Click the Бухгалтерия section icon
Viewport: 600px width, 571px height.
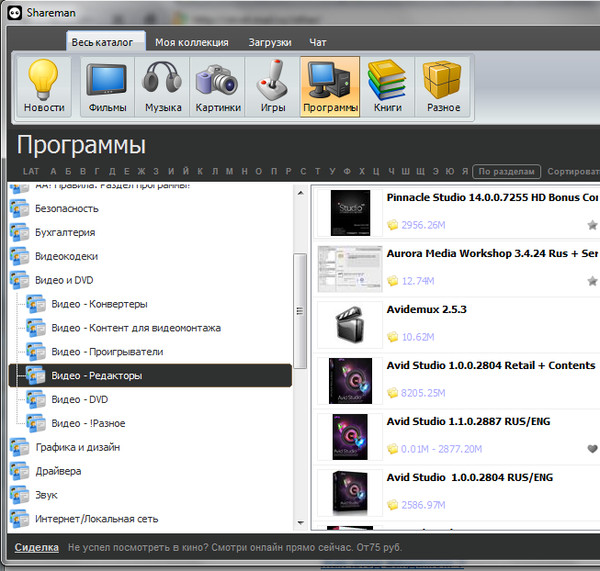coord(20,232)
